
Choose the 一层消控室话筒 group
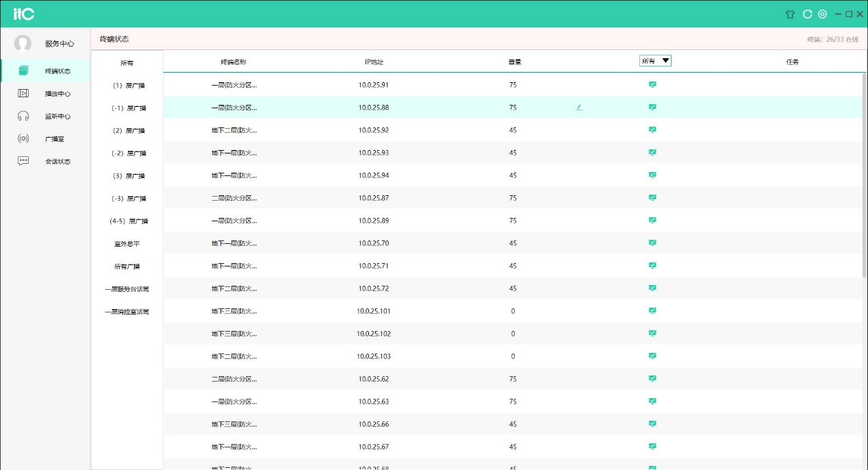127,312
